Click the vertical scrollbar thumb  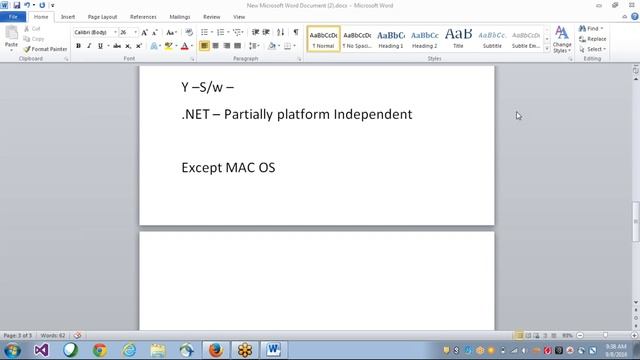coord(636,221)
